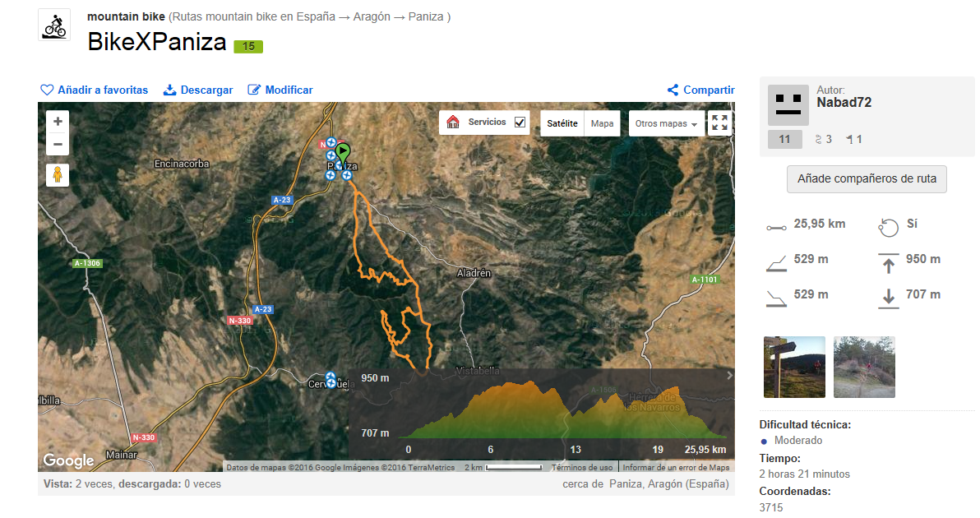This screenshot has width=980, height=518.
Task: Click the elevation gain slope icon
Action: point(776,264)
